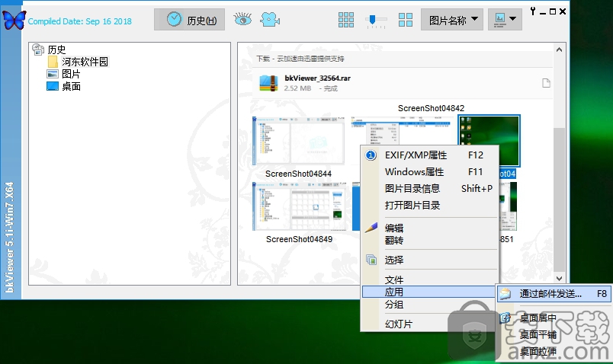Adjust the thumbnail size slider
This screenshot has height=364, width=613.
click(376, 21)
